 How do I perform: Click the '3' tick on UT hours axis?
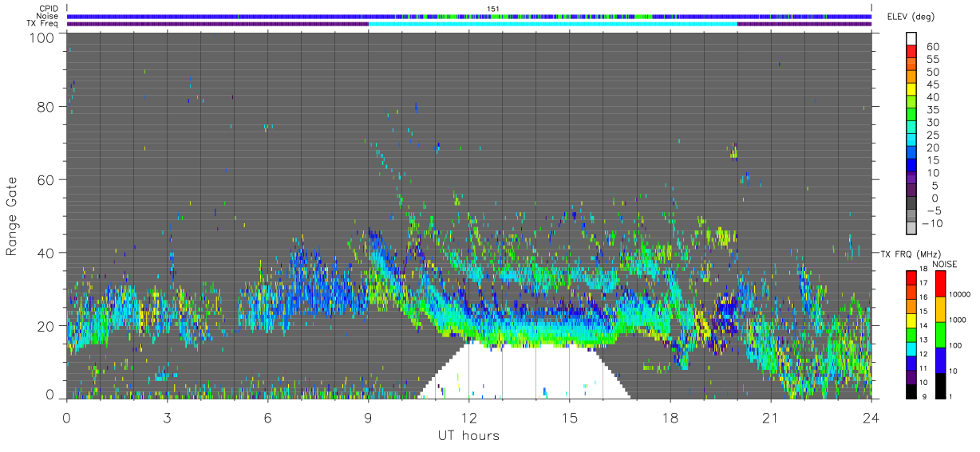click(167, 418)
